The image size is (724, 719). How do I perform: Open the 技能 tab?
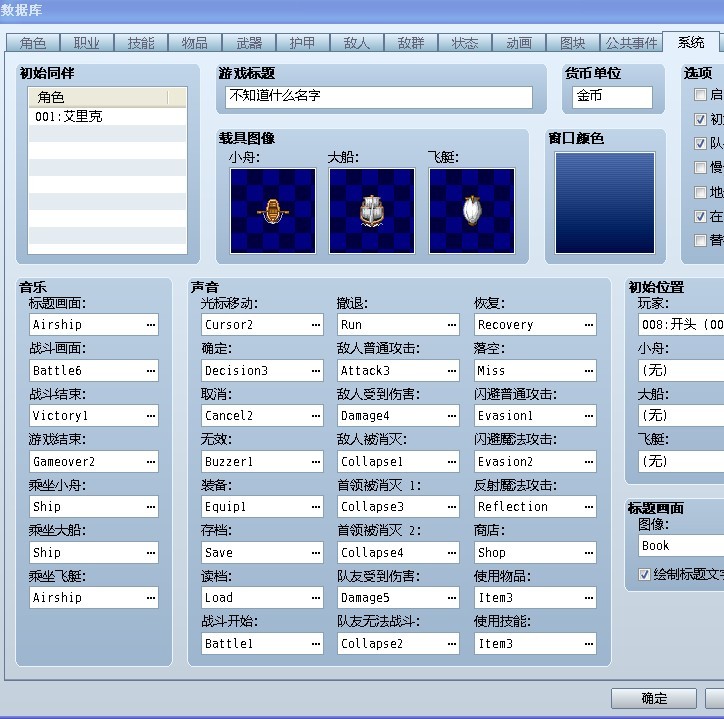coord(141,43)
